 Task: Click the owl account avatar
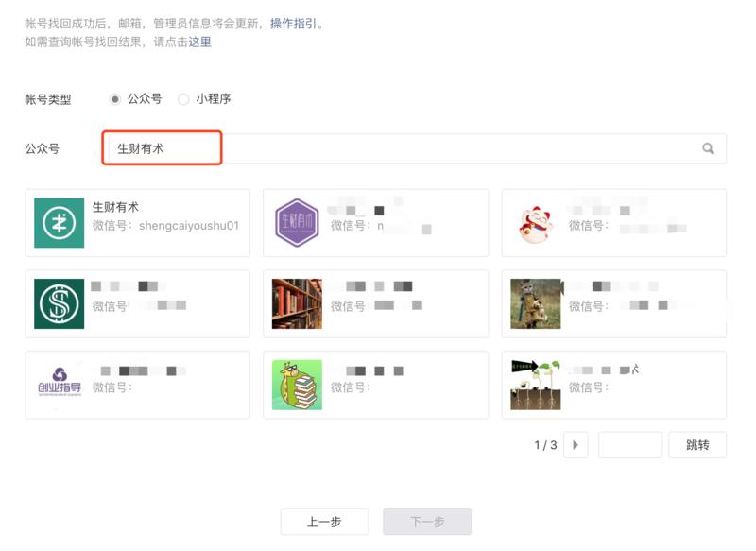tap(536, 302)
